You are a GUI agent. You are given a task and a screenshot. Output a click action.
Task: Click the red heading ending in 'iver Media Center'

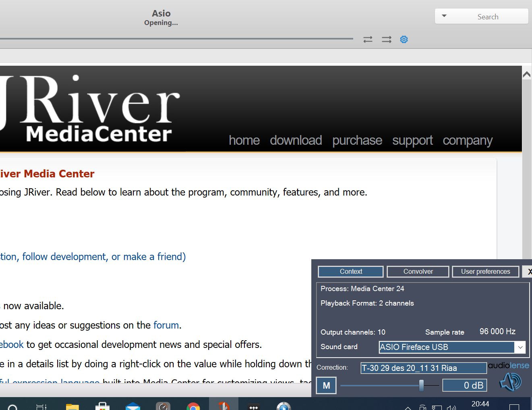pos(47,174)
